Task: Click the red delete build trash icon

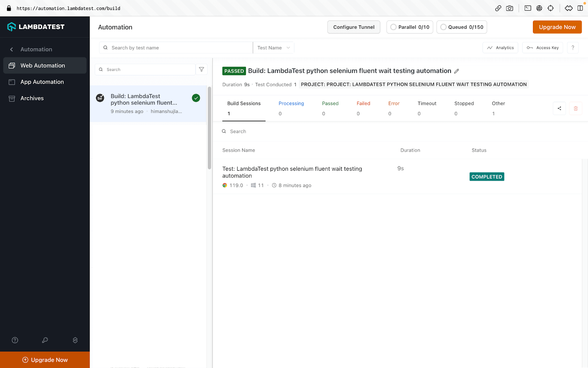Action: [576, 108]
